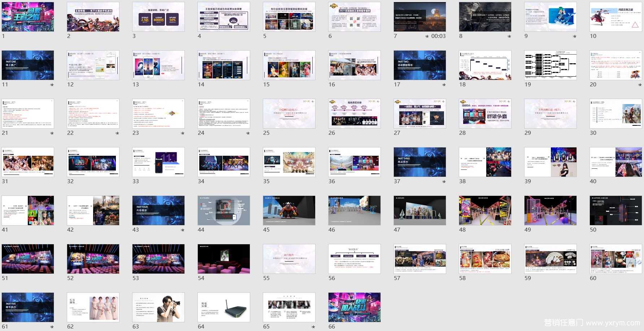Click the transition star icon under slide 17
644x331 pixels.
(444, 85)
